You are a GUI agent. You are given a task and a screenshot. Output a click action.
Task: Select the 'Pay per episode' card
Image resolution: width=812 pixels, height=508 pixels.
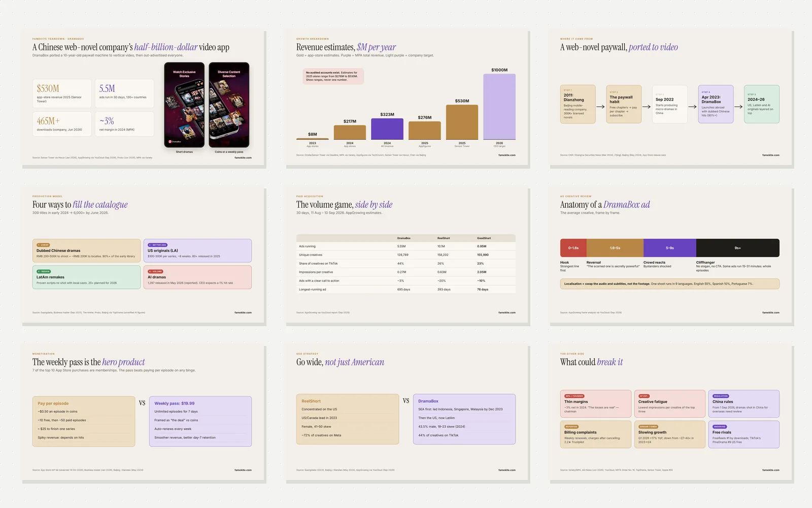[84, 422]
